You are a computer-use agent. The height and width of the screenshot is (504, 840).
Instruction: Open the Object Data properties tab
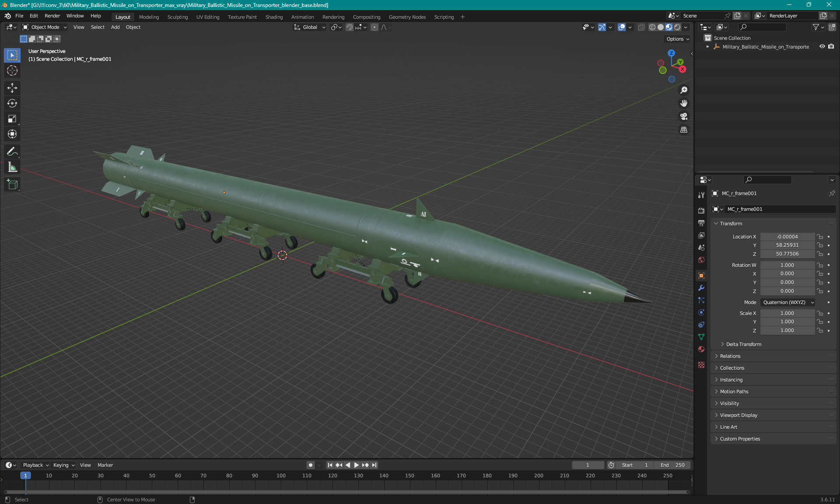click(x=701, y=337)
